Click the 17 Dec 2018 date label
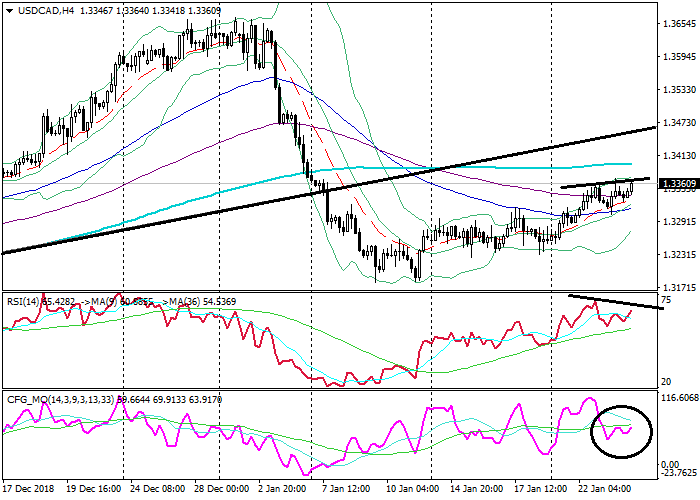Image resolution: width=700 pixels, height=500 pixels. point(29,491)
